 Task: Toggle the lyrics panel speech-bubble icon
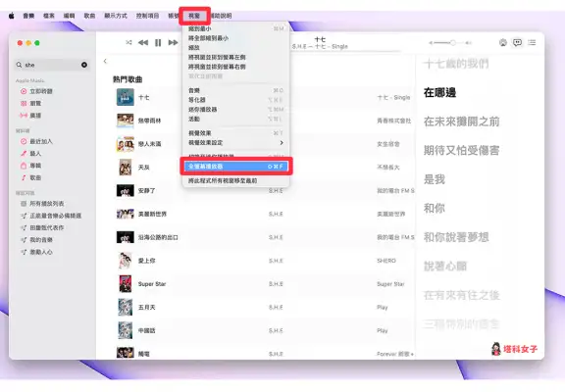(518, 42)
